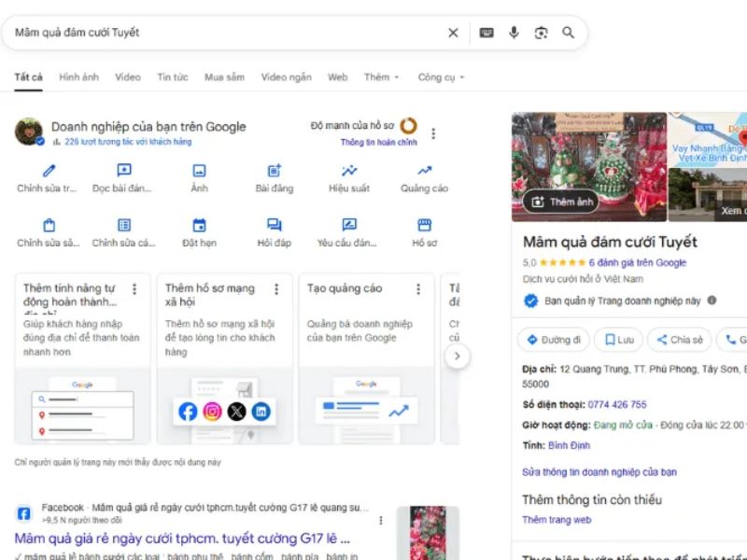Open 6 đánh giá trên Google link

pyautogui.click(x=638, y=263)
